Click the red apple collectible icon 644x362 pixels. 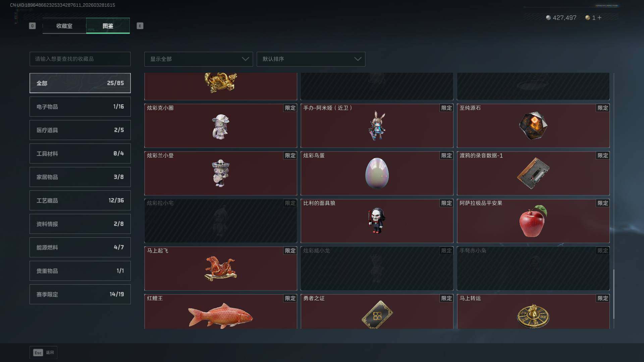[x=533, y=221]
